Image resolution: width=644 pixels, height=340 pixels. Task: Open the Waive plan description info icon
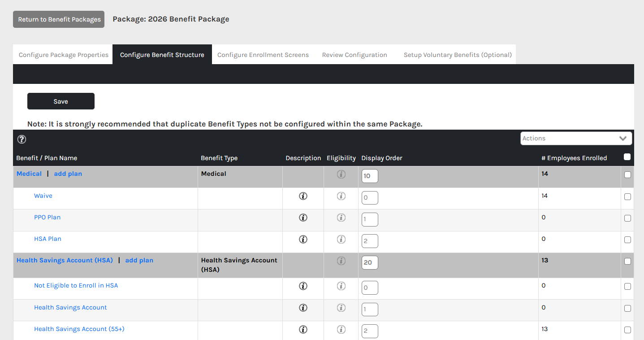coord(303,196)
